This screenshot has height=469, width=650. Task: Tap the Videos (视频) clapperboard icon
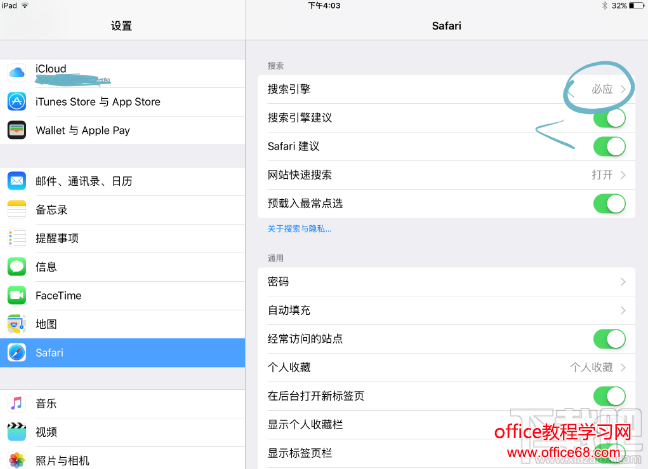[17, 432]
